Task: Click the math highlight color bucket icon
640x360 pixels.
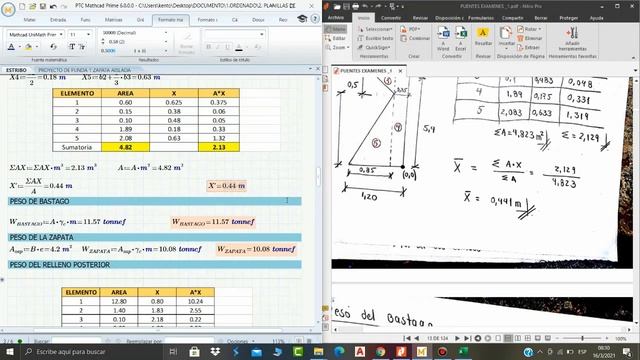Action: tap(28, 47)
